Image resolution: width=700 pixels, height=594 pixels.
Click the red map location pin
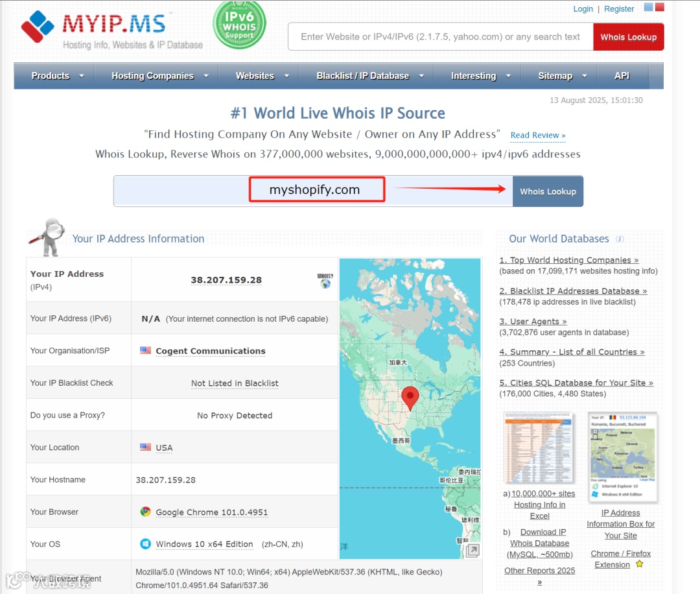pyautogui.click(x=410, y=398)
